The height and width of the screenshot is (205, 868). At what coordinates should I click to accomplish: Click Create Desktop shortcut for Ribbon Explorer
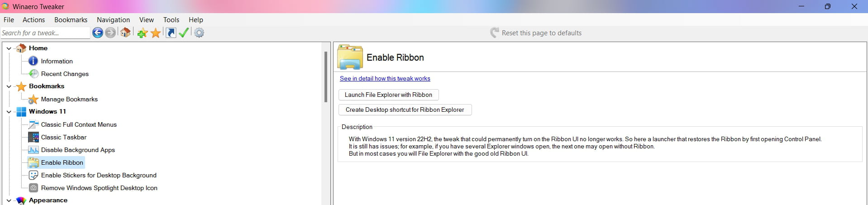point(405,110)
